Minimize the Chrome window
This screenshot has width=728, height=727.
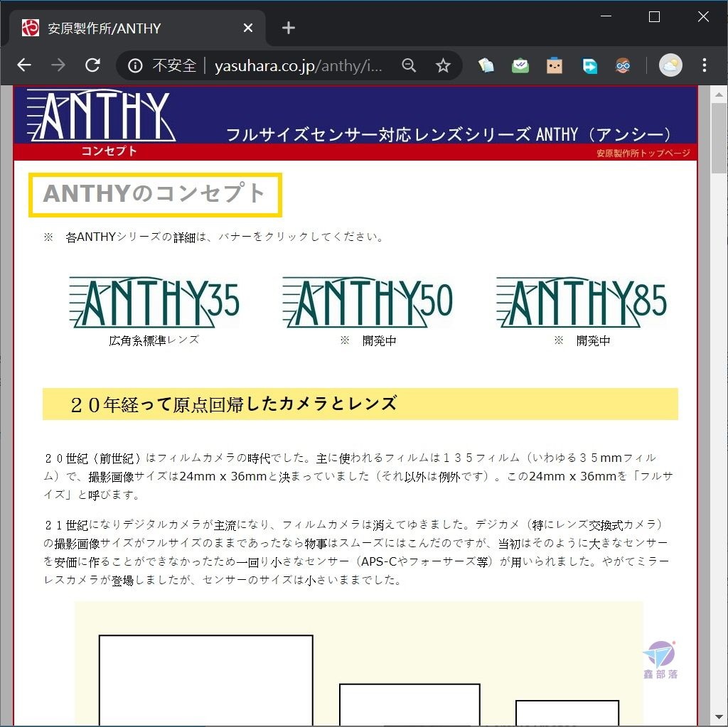[606, 17]
